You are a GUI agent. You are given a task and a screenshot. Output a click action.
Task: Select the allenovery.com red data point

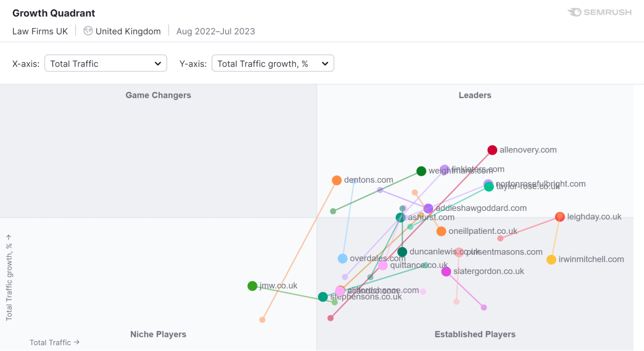[492, 150]
